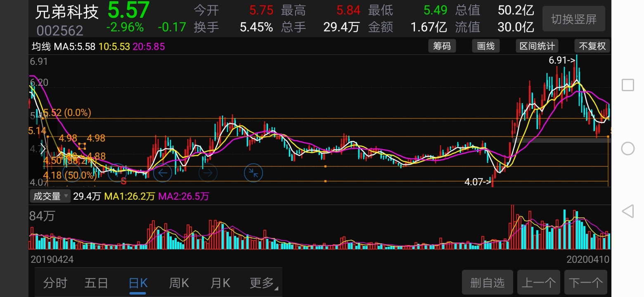This screenshot has width=644, height=297.
Task: Tap the 最高 value 5.84
Action: tap(348, 10)
